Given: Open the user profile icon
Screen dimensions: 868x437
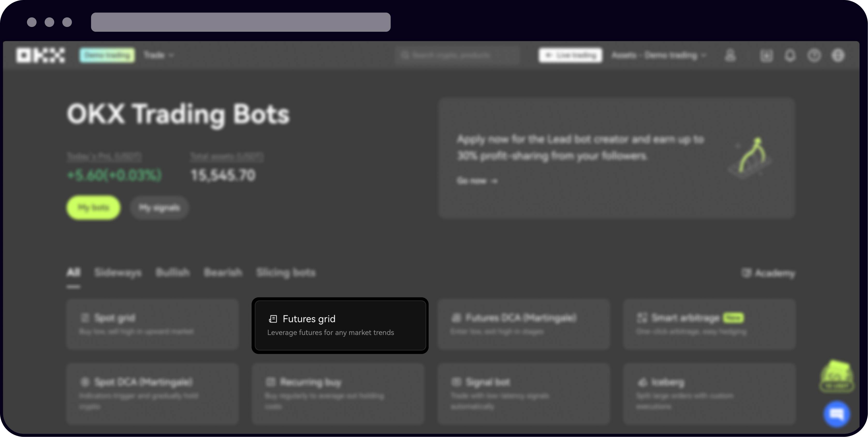Looking at the screenshot, I should [x=730, y=55].
